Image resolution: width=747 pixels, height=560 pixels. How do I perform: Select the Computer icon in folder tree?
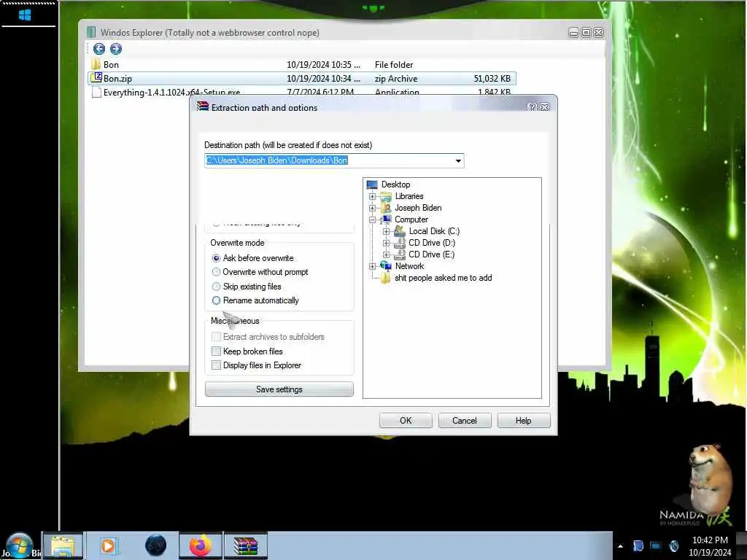click(387, 219)
